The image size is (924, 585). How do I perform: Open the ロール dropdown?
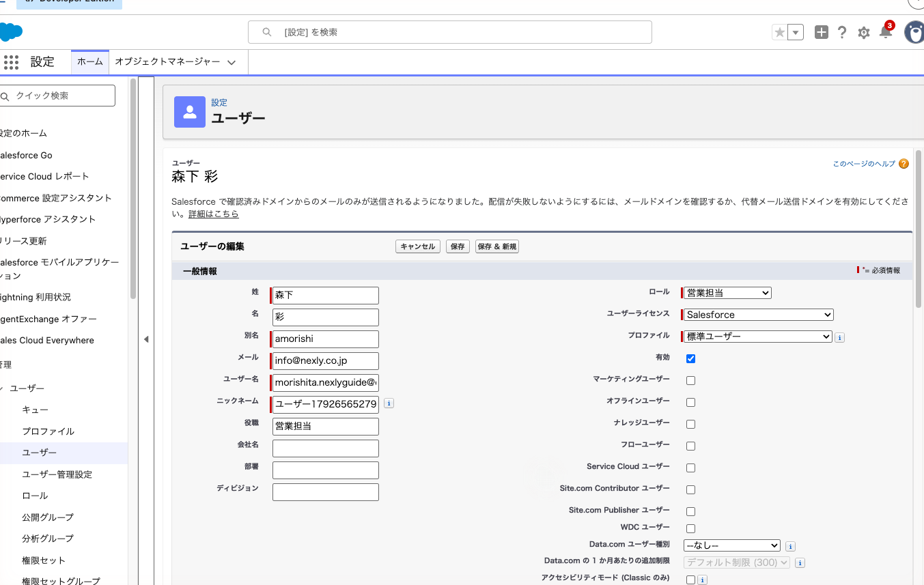pyautogui.click(x=727, y=293)
